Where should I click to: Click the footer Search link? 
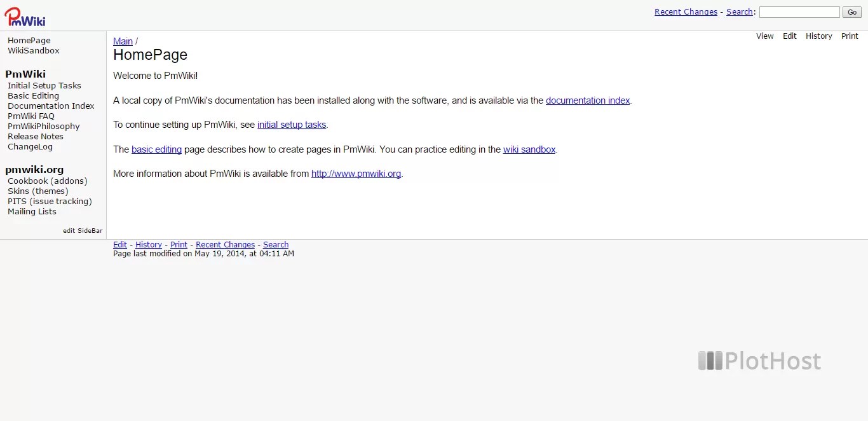pyautogui.click(x=276, y=245)
